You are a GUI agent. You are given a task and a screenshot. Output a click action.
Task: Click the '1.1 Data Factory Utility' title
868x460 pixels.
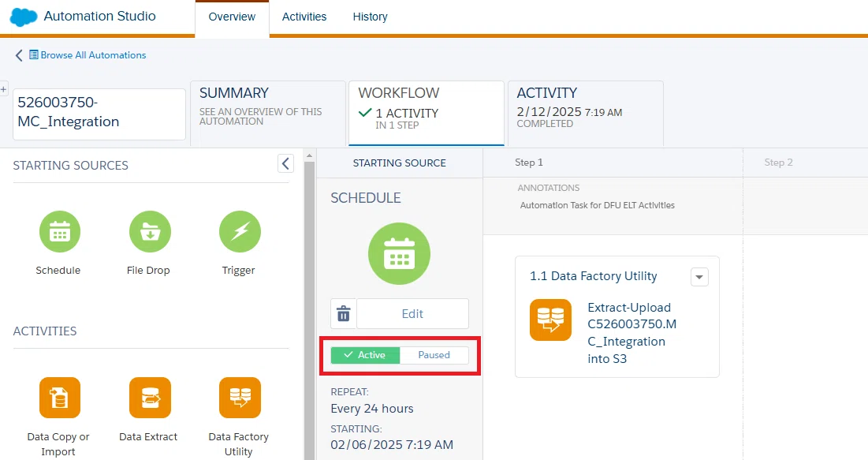pos(594,276)
